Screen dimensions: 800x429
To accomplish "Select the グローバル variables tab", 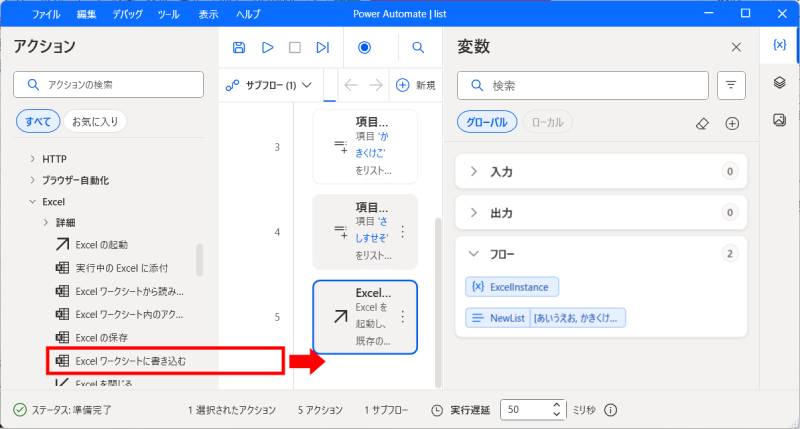I will [x=487, y=122].
